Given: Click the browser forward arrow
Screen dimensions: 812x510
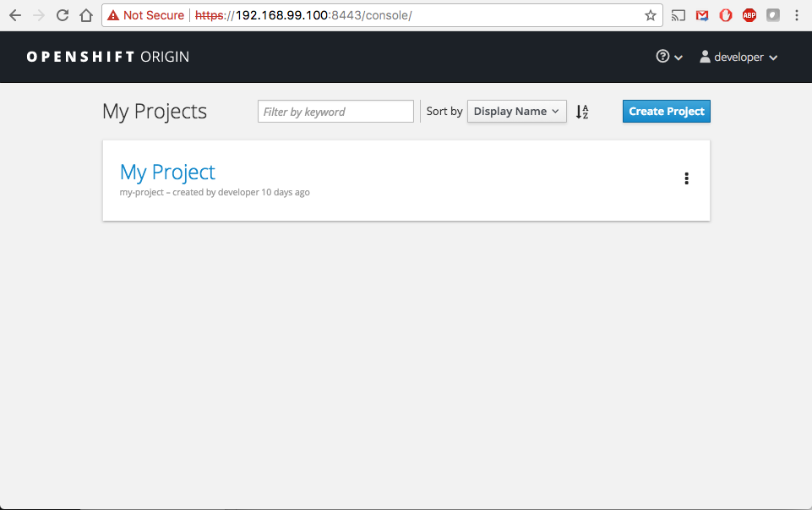Looking at the screenshot, I should 39,15.
